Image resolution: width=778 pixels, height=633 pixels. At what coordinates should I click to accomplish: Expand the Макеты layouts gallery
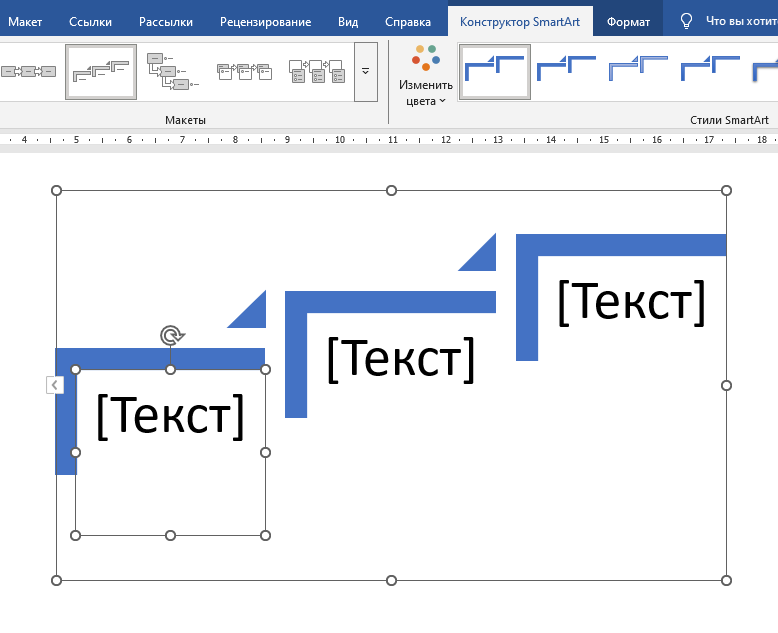click(x=365, y=72)
